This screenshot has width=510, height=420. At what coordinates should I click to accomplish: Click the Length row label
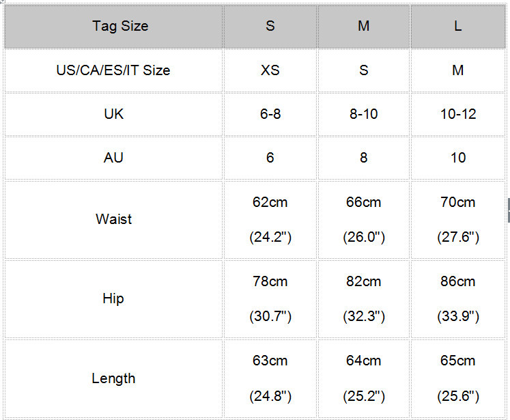pyautogui.click(x=113, y=378)
